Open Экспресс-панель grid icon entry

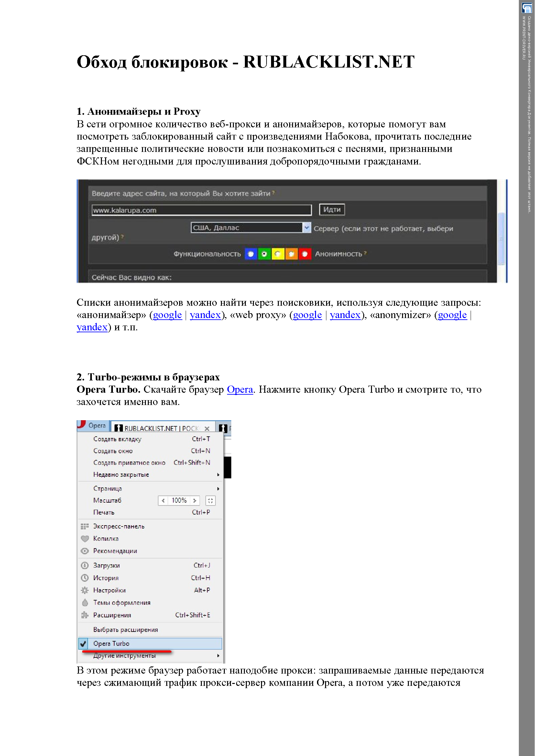tap(85, 527)
